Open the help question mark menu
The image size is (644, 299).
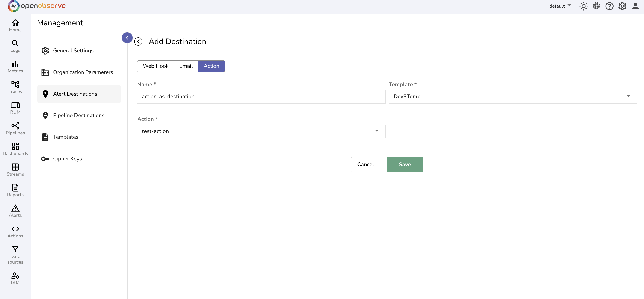609,6
